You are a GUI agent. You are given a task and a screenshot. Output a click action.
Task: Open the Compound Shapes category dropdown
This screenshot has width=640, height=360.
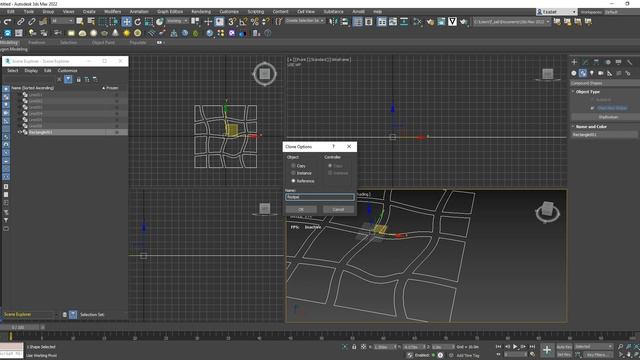click(x=604, y=83)
